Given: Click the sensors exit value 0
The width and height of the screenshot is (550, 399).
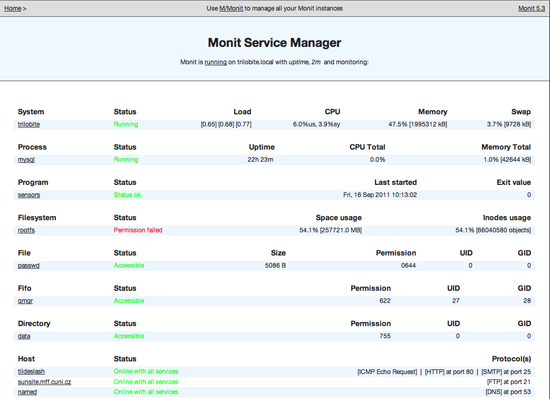Looking at the screenshot, I should (529, 195).
